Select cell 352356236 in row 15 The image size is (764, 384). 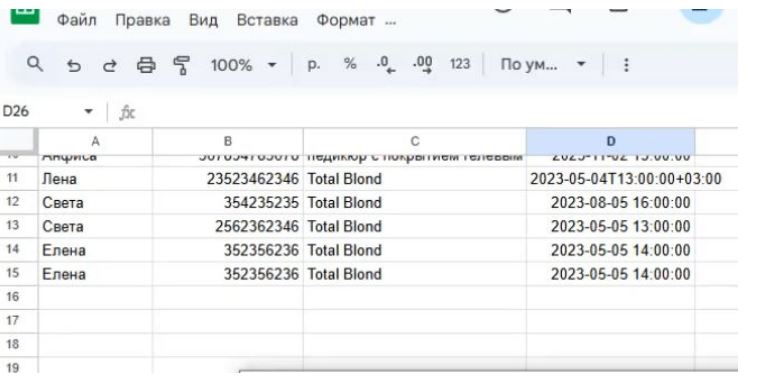[x=228, y=274]
